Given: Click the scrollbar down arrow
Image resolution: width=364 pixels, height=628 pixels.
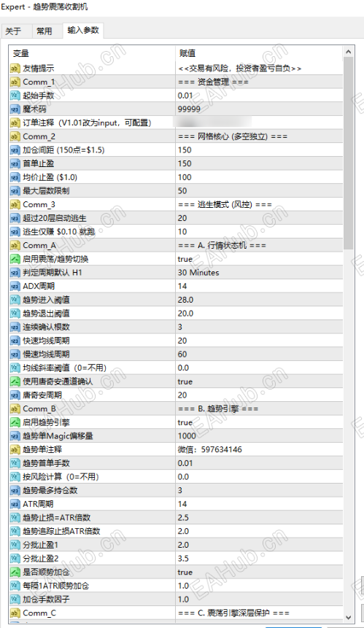Looking at the screenshot, I should [x=348, y=618].
